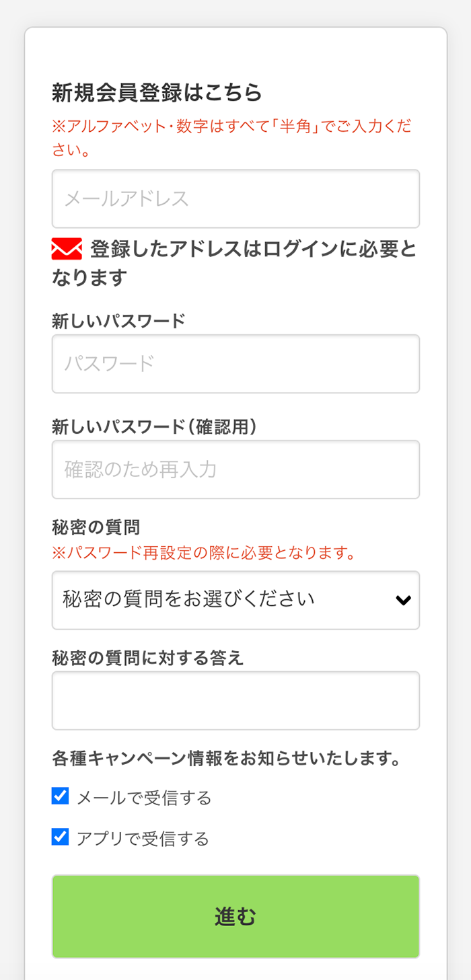Click the 新規会員登録はこちら heading
The image size is (471, 980).
157,93
